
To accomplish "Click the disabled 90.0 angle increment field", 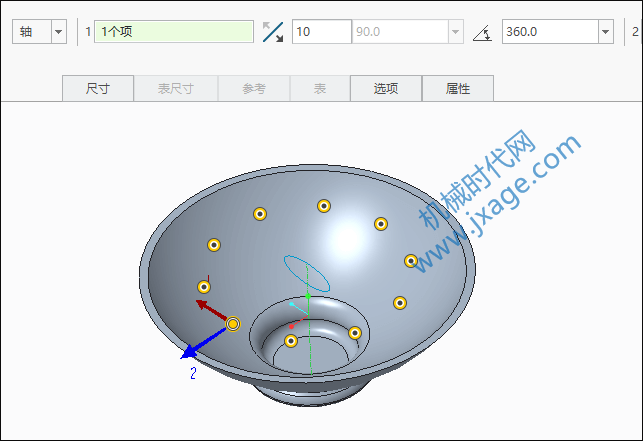I will coord(399,32).
